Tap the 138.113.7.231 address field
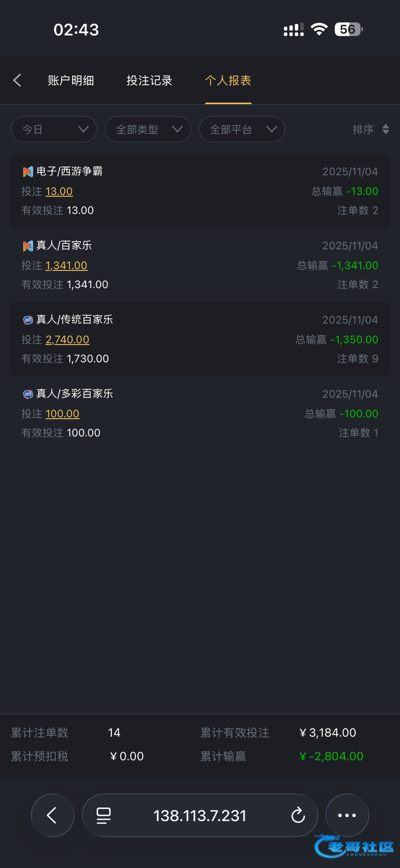The width and height of the screenshot is (400, 868). (x=199, y=815)
